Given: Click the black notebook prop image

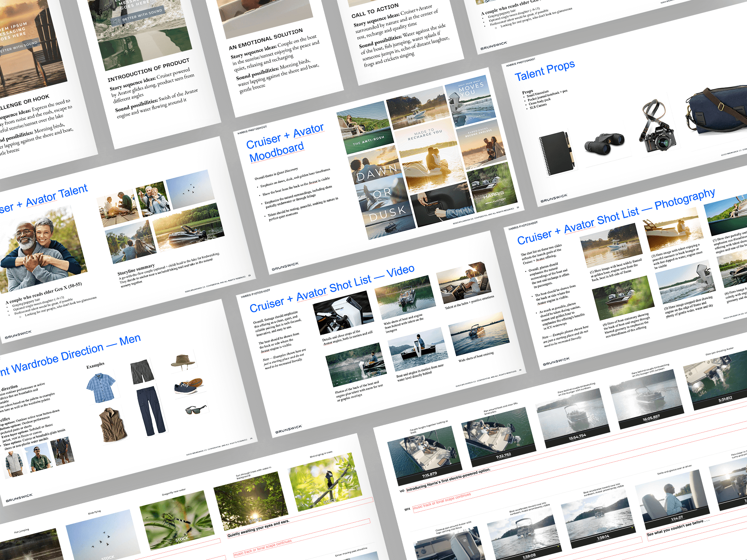Looking at the screenshot, I should point(556,154).
